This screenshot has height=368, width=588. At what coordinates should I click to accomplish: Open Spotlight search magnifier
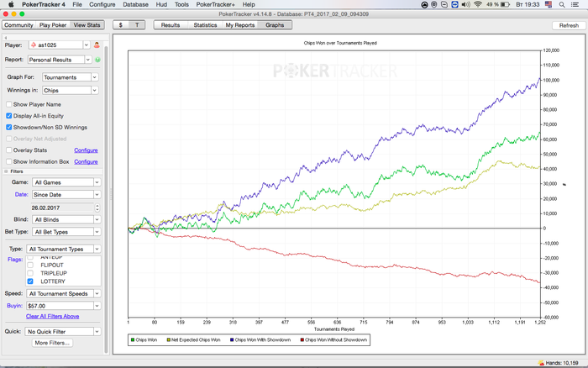pos(562,4)
